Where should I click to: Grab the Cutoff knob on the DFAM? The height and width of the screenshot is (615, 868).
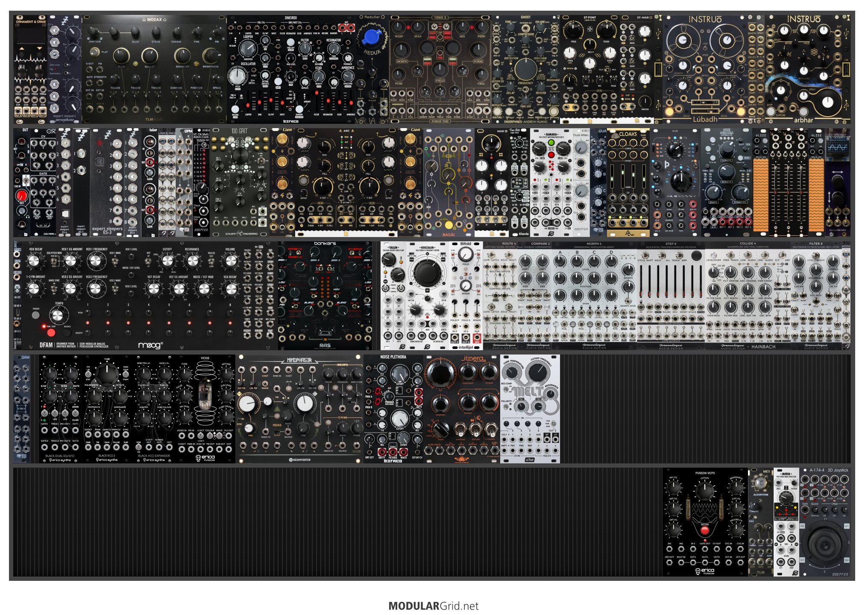pos(167,261)
